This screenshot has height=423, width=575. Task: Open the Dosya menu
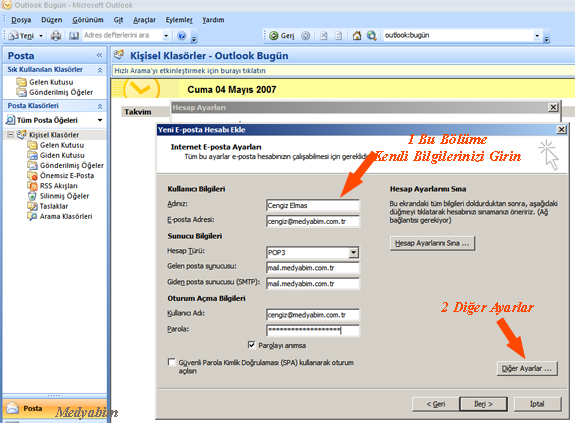tap(21, 20)
